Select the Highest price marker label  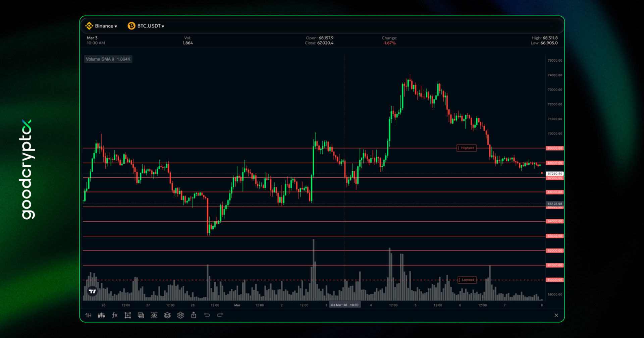[467, 148]
